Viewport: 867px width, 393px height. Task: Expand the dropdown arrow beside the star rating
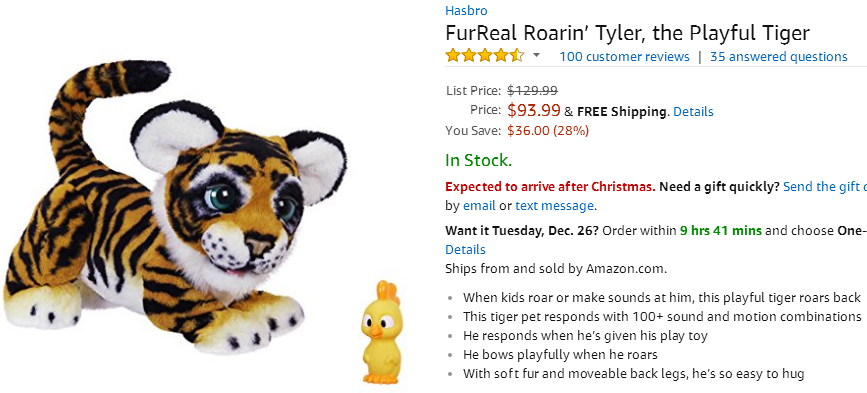(x=536, y=55)
